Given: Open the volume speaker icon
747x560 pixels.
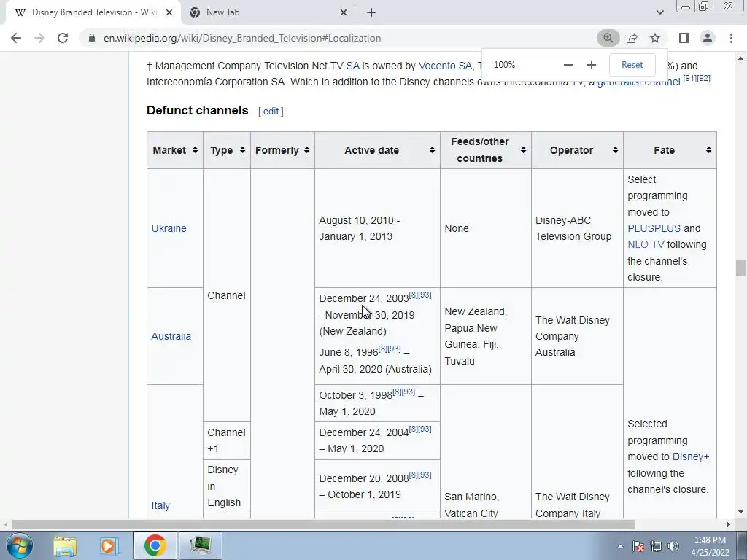Looking at the screenshot, I should pyautogui.click(x=673, y=546).
